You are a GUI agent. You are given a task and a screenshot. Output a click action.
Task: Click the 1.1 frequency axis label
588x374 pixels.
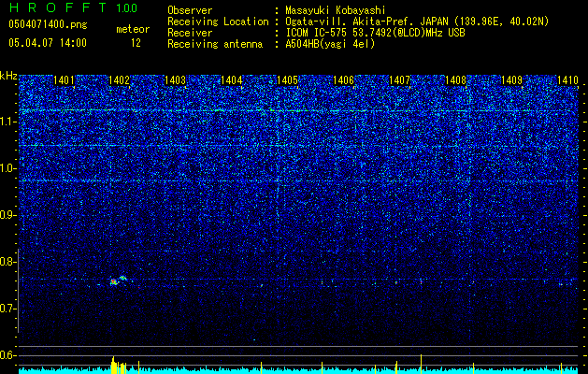8,122
